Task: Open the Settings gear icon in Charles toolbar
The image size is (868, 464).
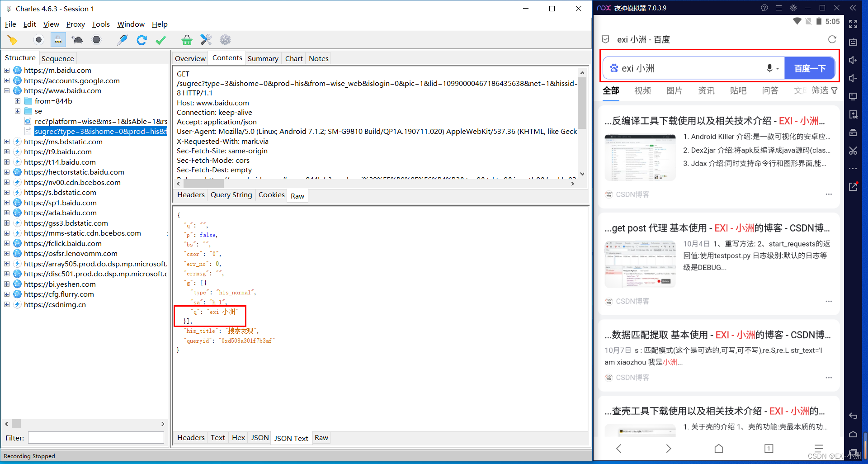Action: tap(225, 40)
